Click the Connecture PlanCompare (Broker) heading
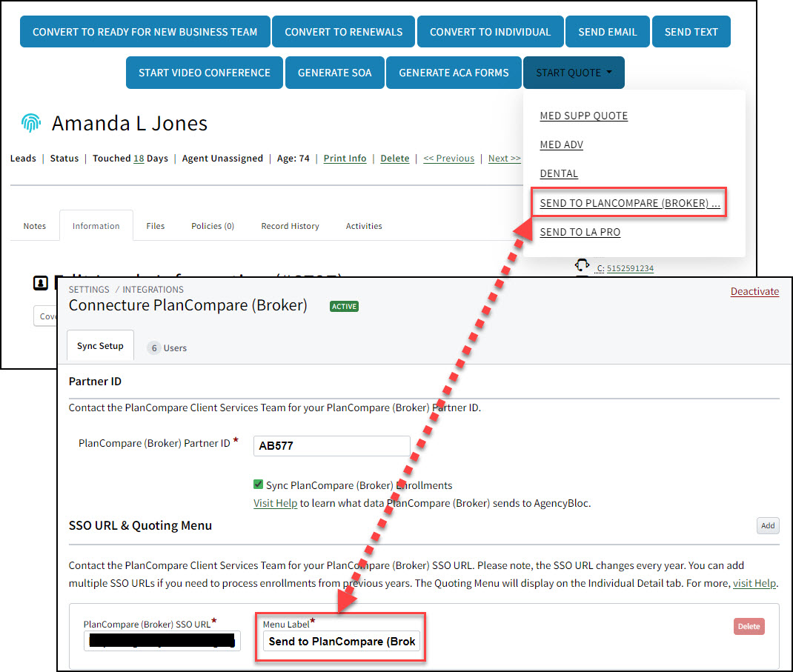This screenshot has height=672, width=793. (188, 305)
